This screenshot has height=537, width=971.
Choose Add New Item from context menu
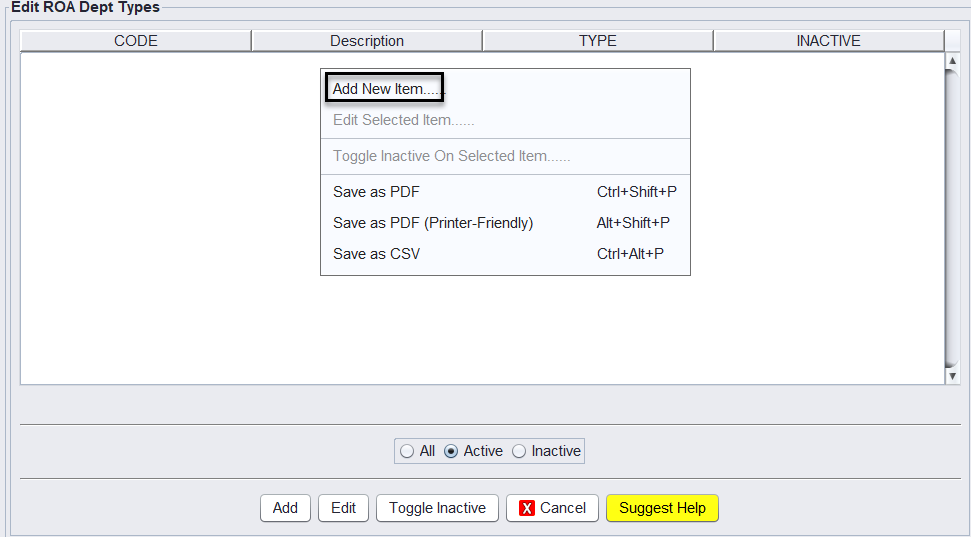(x=385, y=89)
